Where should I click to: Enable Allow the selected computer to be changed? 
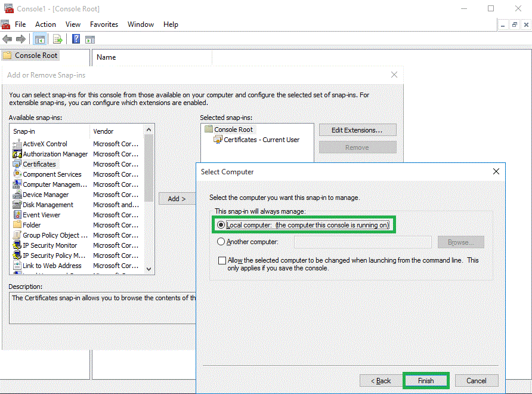click(x=222, y=261)
